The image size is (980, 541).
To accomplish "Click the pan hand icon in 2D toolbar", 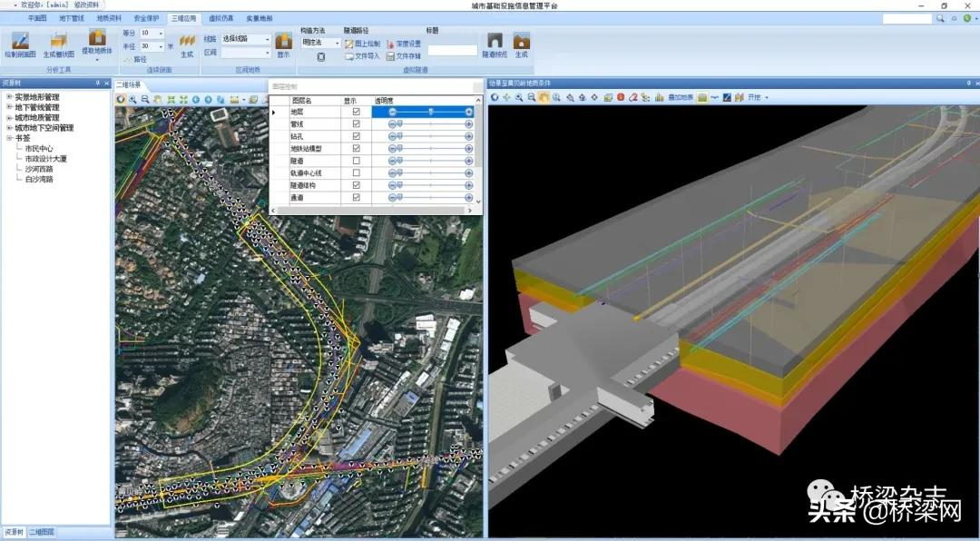I will tap(158, 99).
